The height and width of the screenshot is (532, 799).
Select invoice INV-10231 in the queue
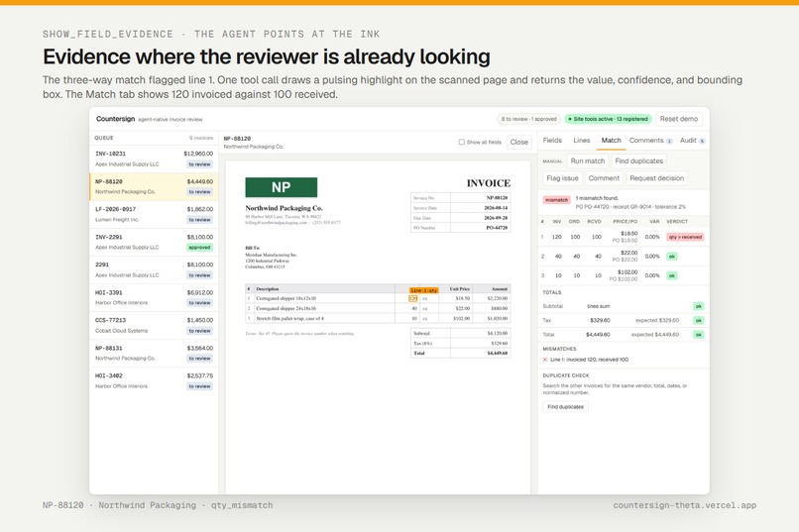(154, 159)
